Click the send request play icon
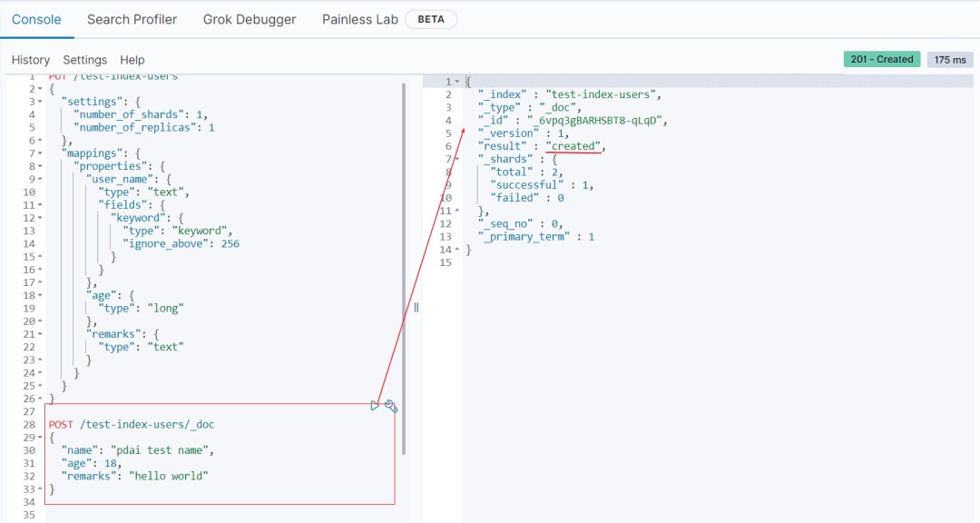This screenshot has width=980, height=523. pos(375,405)
